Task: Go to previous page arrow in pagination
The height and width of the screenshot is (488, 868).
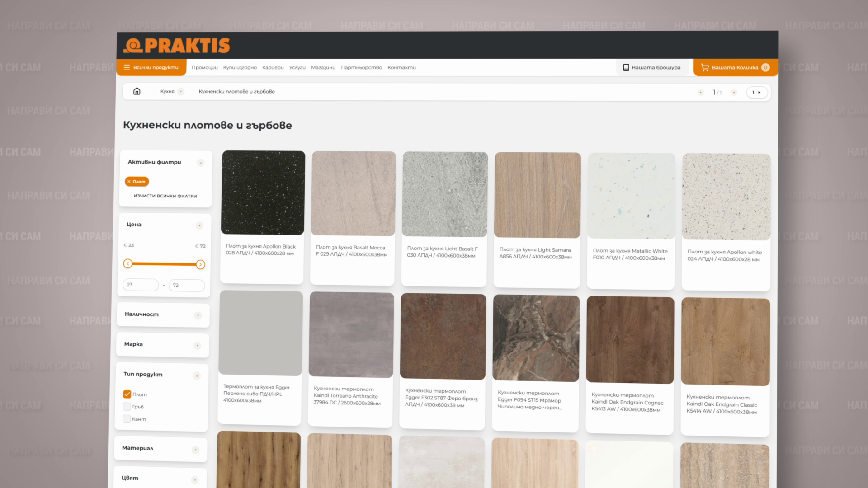Action: pos(700,92)
